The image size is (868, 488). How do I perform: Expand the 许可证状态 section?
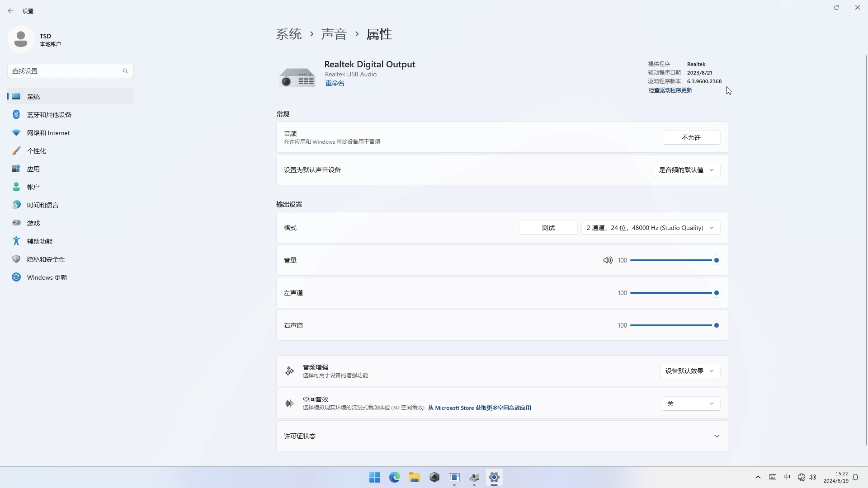(717, 436)
